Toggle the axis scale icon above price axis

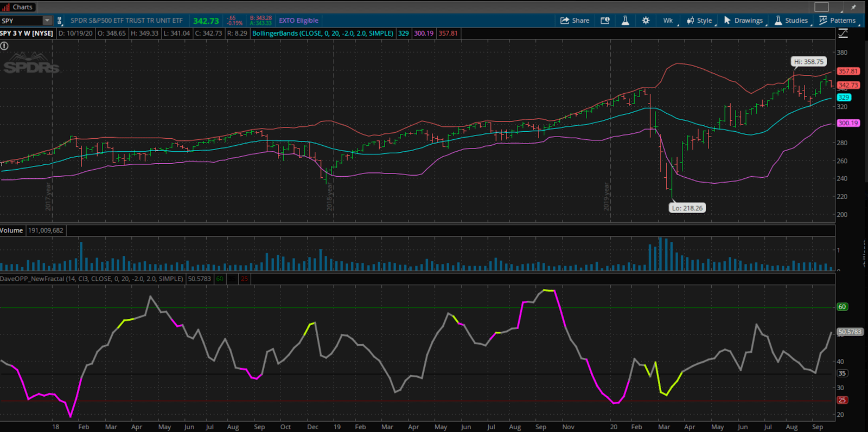pos(843,34)
